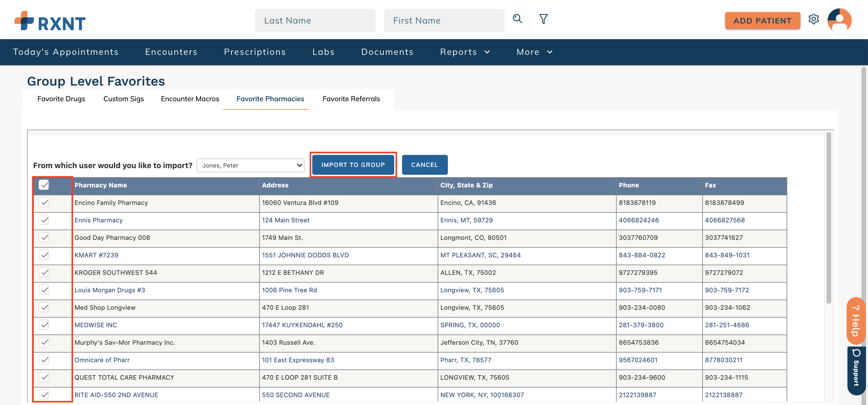Open Today's Appointments
Image resolution: width=868 pixels, height=405 pixels.
[x=66, y=52]
